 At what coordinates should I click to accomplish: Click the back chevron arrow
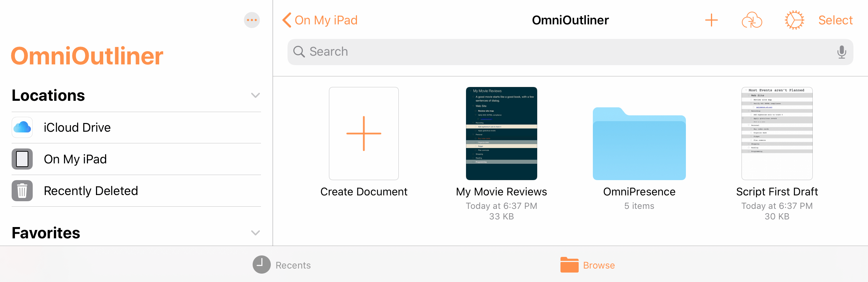click(x=287, y=20)
